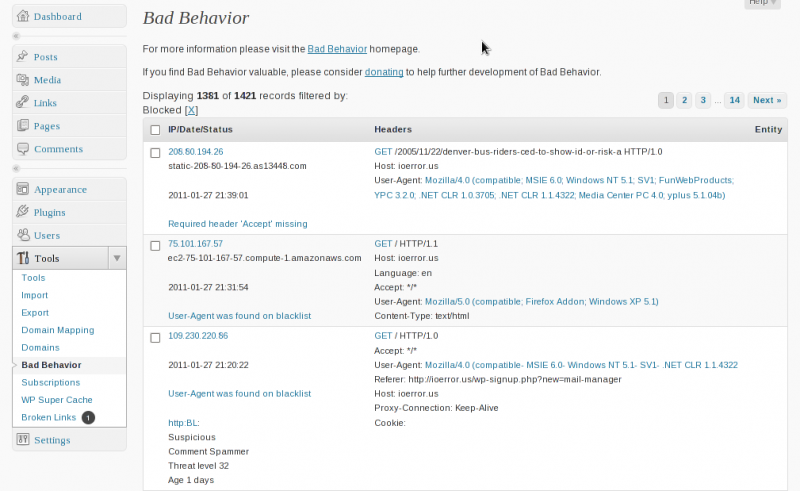Viewport: 800px width, 491px height.
Task: Select the checkbox for record 75.101.167.57
Action: coord(155,244)
